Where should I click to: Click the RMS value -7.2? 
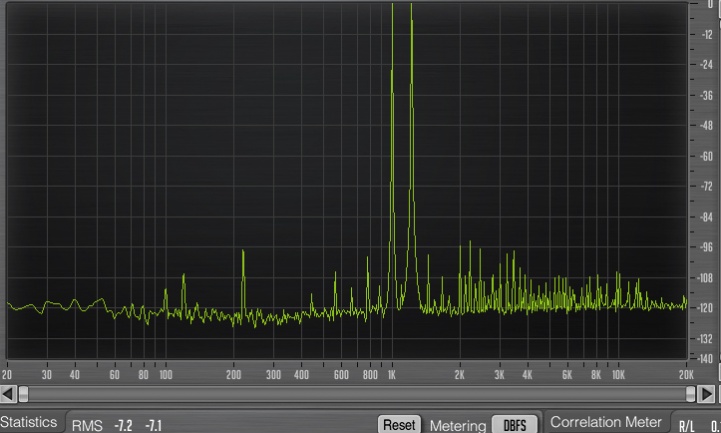[x=123, y=426]
